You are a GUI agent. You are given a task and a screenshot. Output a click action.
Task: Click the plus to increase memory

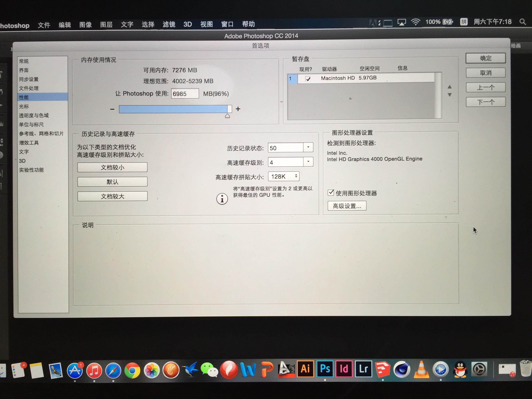click(x=238, y=109)
